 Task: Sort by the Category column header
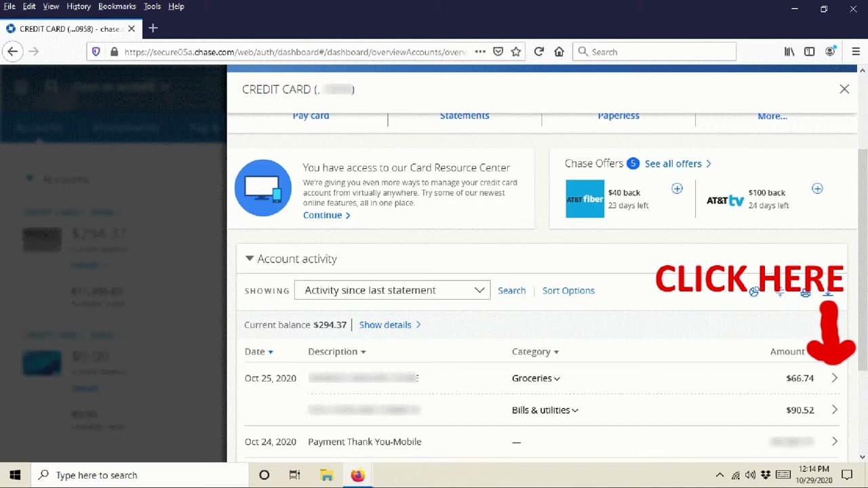pyautogui.click(x=536, y=352)
